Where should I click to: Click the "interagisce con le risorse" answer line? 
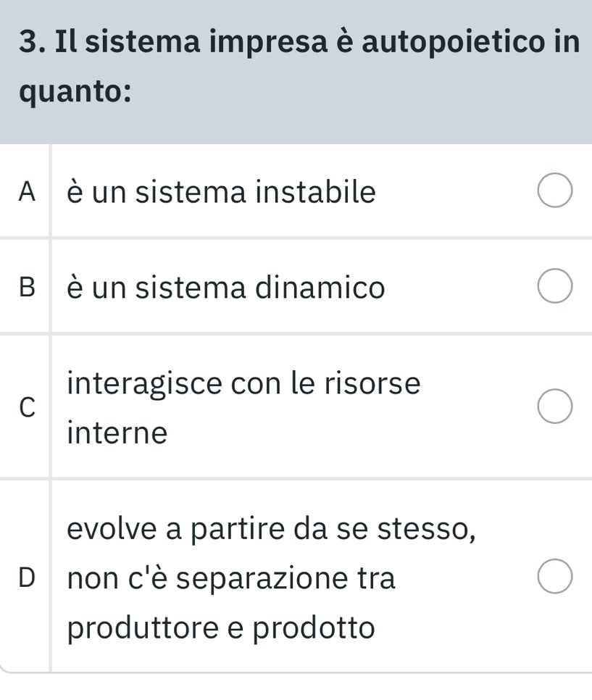pos(243,384)
